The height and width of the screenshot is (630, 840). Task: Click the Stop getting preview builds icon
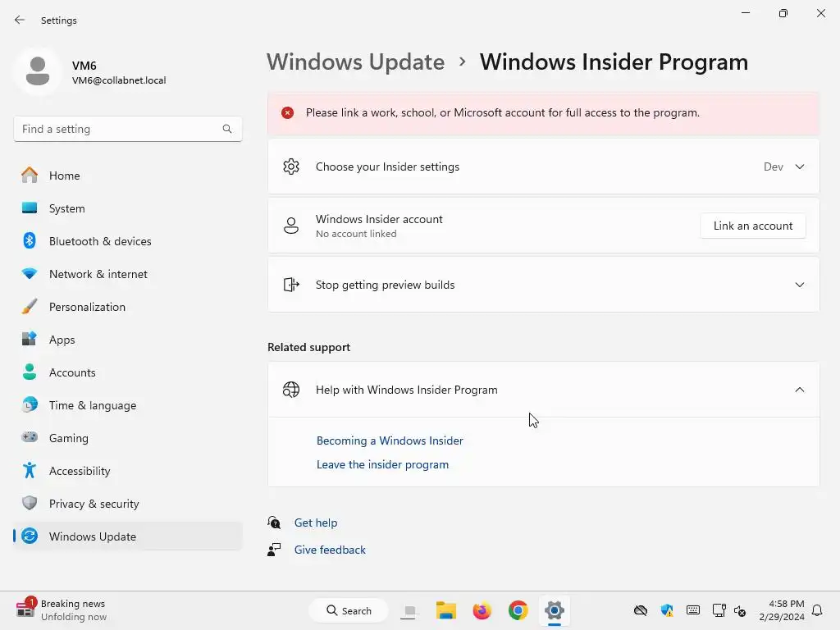click(291, 285)
